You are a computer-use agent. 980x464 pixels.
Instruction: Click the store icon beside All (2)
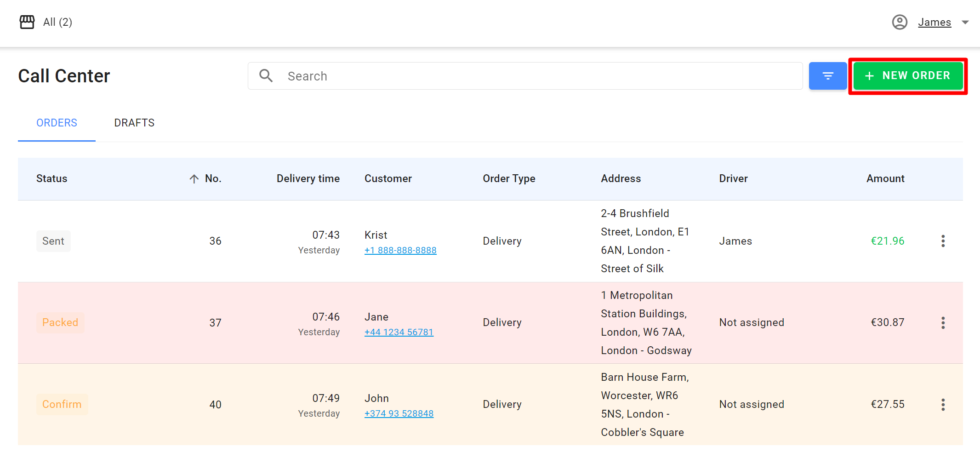(27, 22)
